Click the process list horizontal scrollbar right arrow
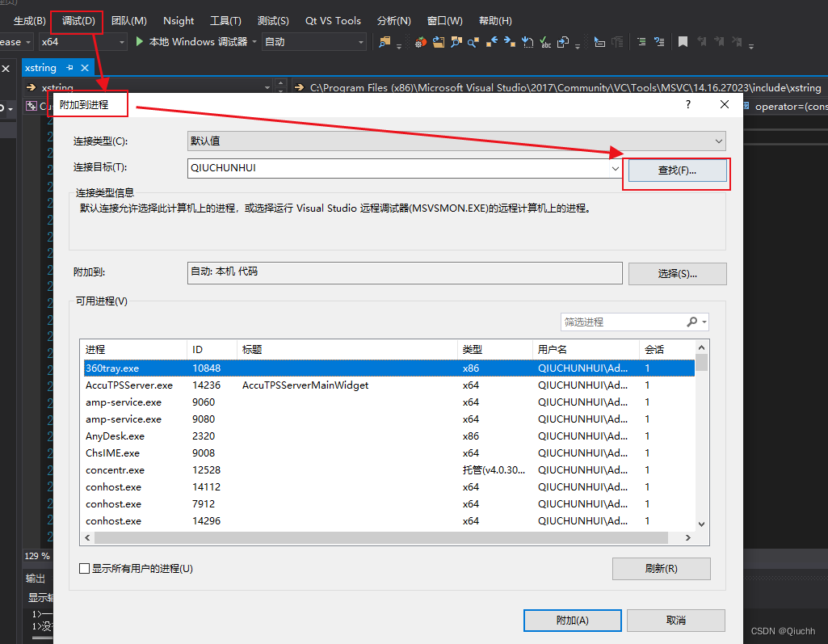The height and width of the screenshot is (644, 828). pyautogui.click(x=687, y=537)
